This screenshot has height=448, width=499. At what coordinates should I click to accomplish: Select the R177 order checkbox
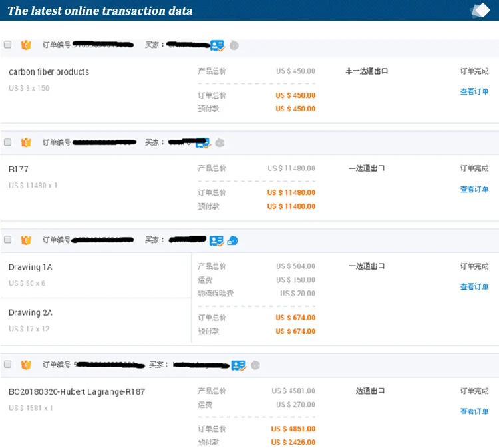[x=8, y=142]
